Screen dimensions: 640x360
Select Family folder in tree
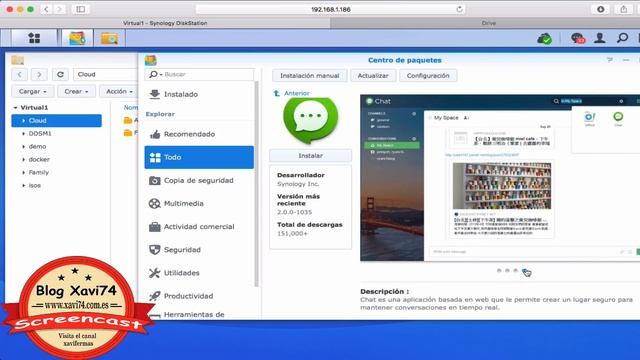tap(39, 173)
